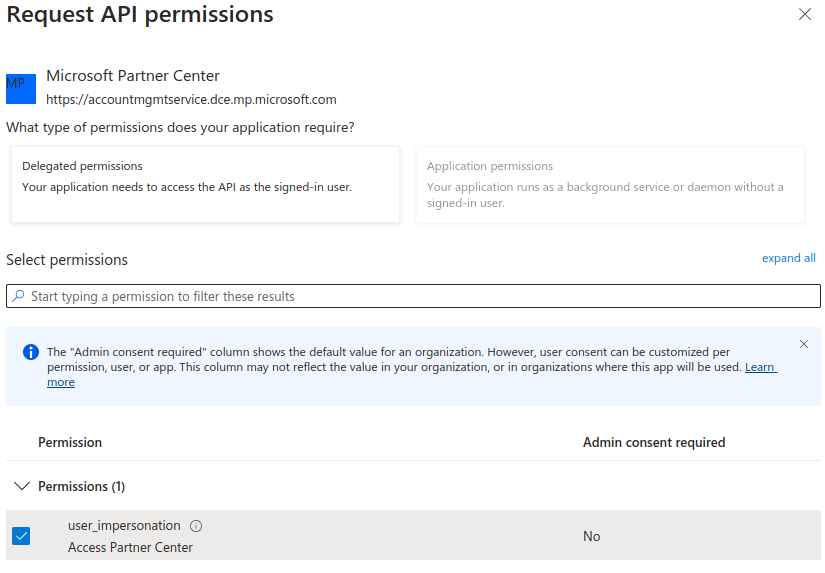Open the Learn more link
Viewport: 825px width, 573px height.
point(760,367)
